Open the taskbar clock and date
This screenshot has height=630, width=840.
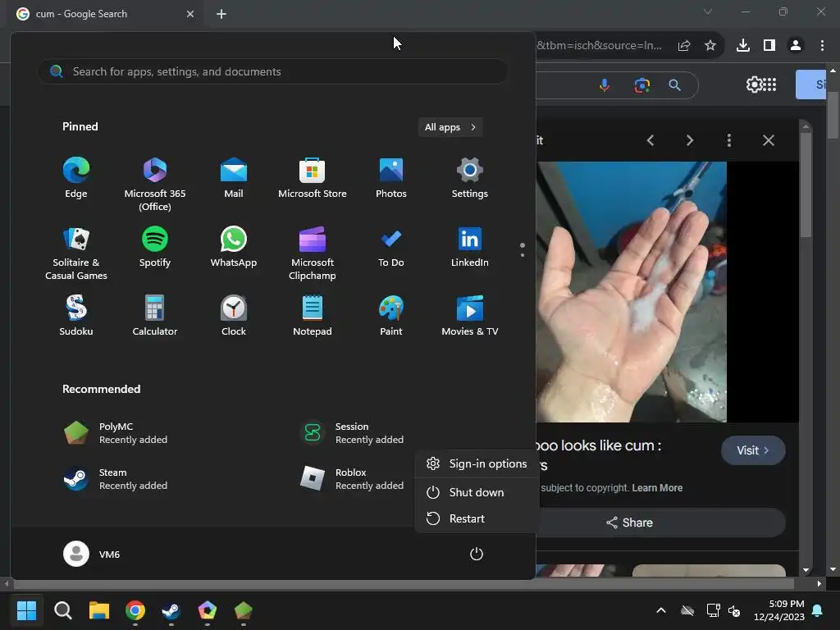pos(779,610)
